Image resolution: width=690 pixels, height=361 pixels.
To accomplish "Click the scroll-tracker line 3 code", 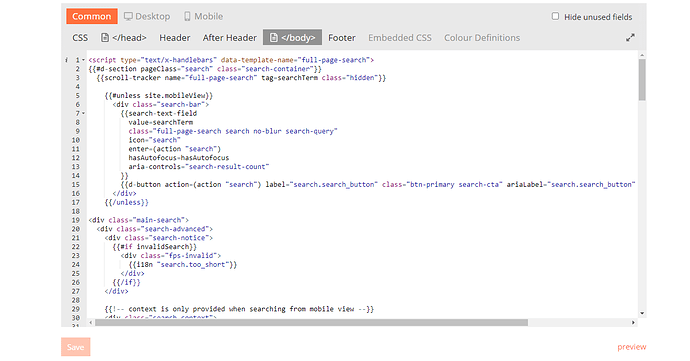I will [x=241, y=77].
